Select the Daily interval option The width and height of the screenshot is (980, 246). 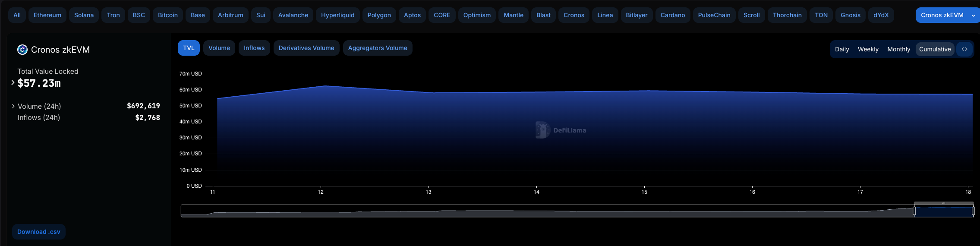click(x=842, y=49)
